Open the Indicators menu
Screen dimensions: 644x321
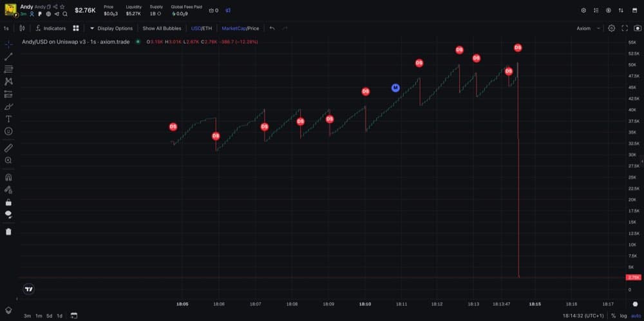(x=51, y=28)
